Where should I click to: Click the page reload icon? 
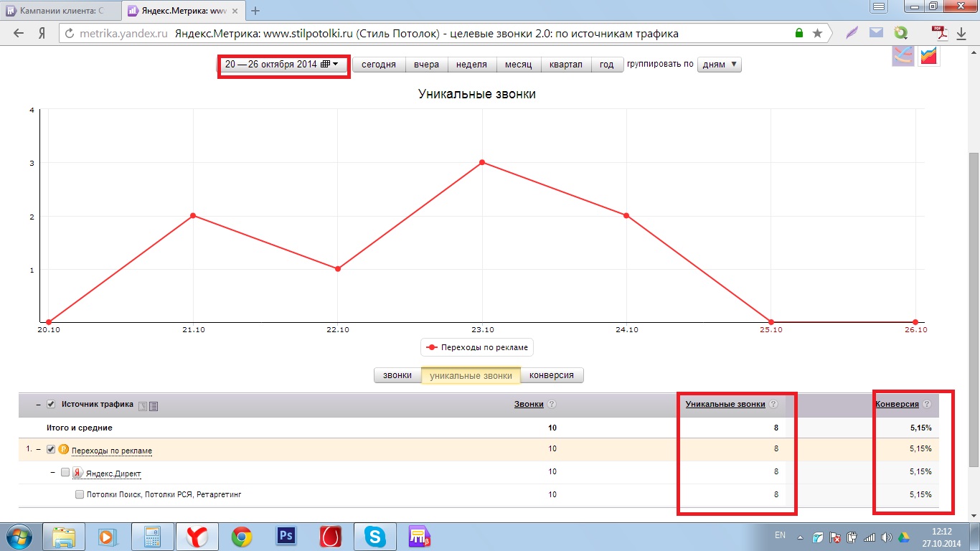click(69, 33)
